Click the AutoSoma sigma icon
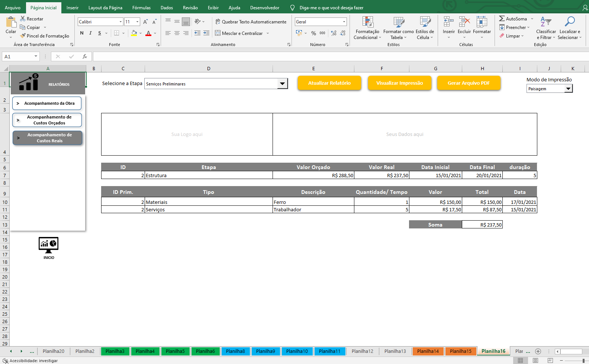Viewport: 589px width, 364px height. (502, 19)
